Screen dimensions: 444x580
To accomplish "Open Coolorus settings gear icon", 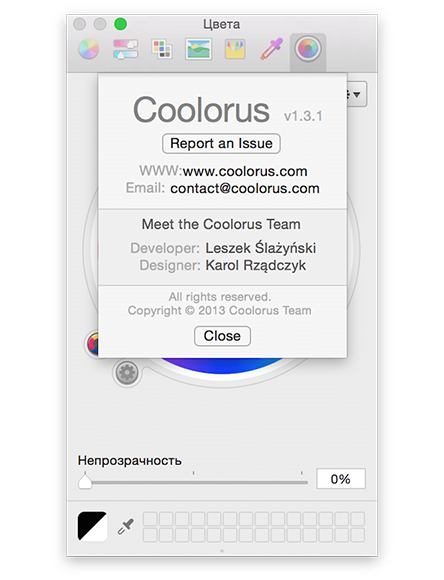I will [x=127, y=372].
